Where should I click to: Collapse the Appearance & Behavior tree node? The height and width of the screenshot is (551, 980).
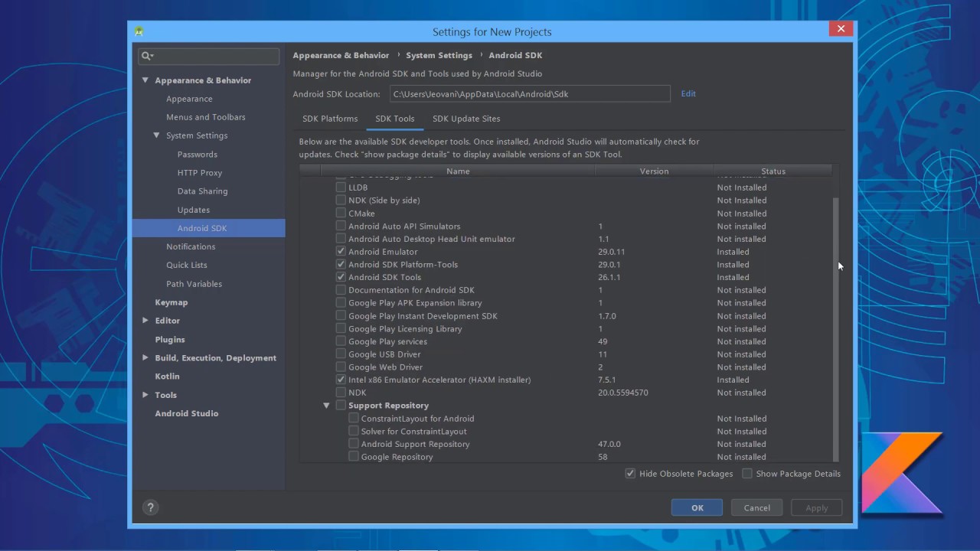[x=145, y=80]
